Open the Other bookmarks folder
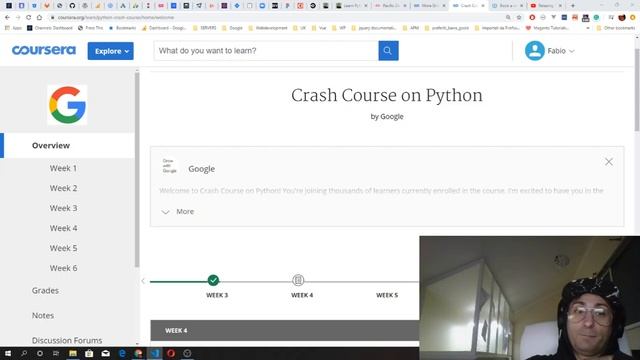The width and height of the screenshot is (640, 360). [616, 28]
